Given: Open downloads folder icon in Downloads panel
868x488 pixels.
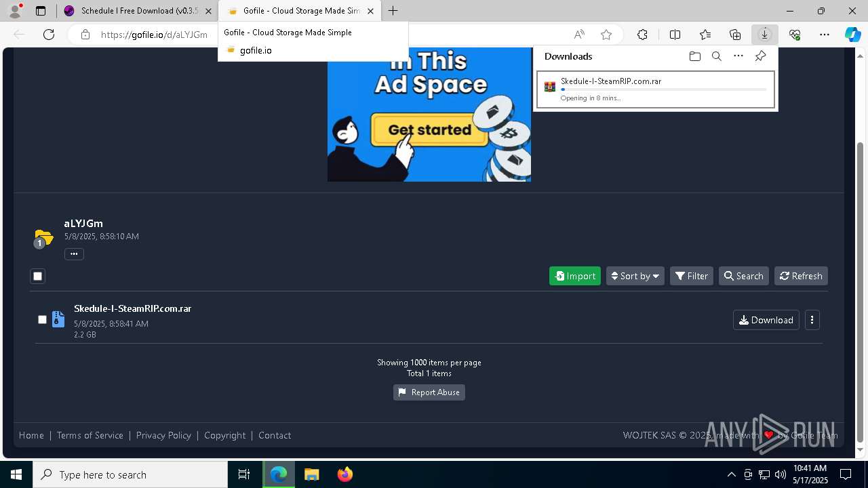Looking at the screenshot, I should pyautogui.click(x=694, y=56).
